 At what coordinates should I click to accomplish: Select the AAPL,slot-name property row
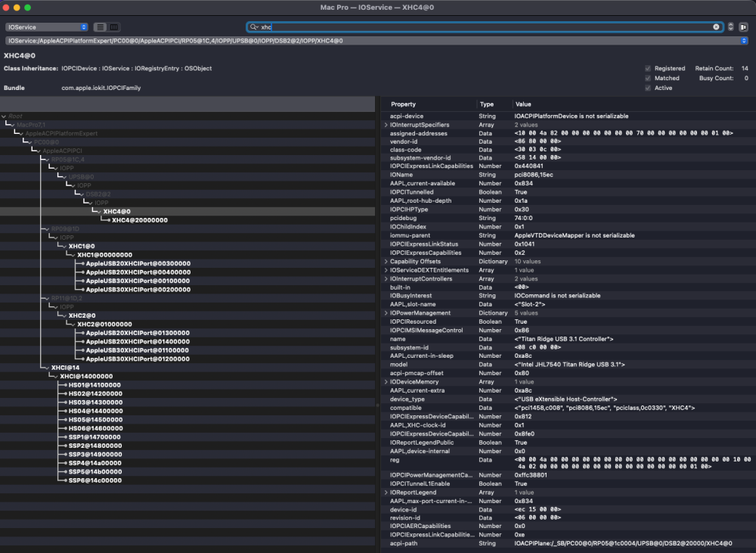[x=568, y=304]
